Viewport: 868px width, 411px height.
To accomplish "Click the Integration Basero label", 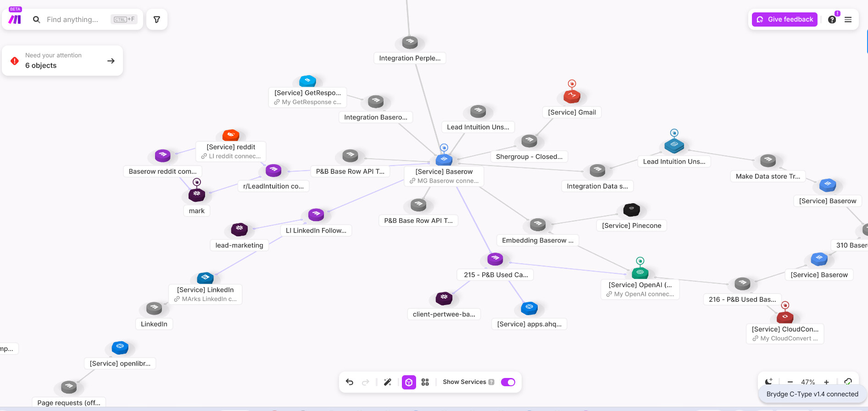I will pos(376,117).
